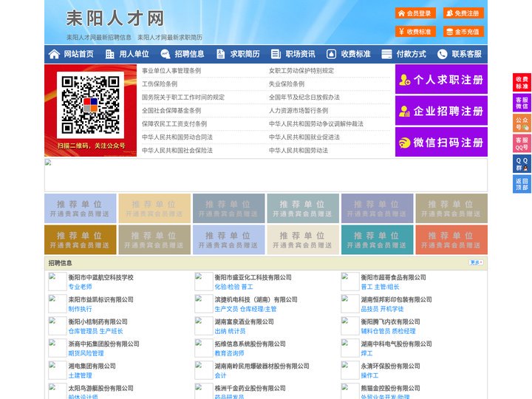532x399 pixels.
Task: Click the 会员登录 button
Action: [x=415, y=13]
